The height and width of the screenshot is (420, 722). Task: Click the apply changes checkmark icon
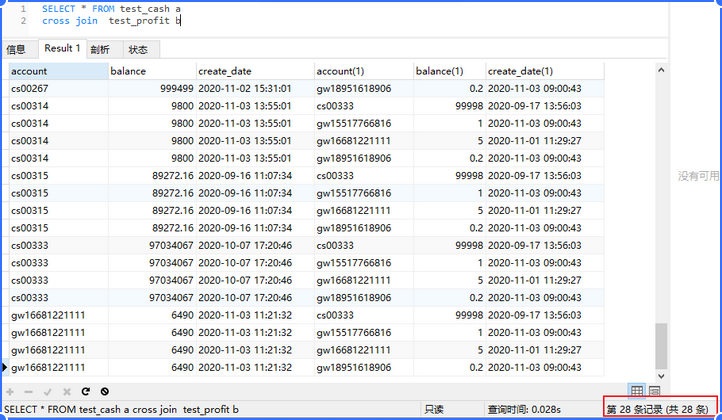[48, 391]
